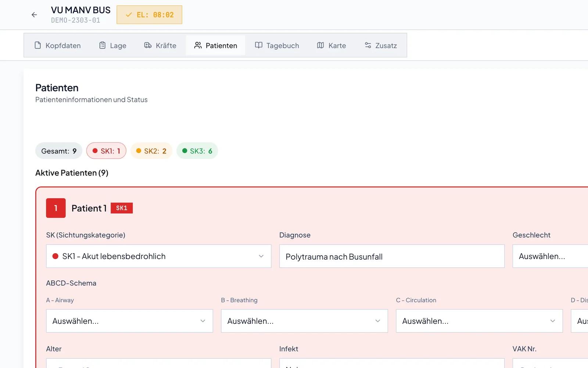Screen dimensions: 588x368
Task: Filter by SK1 red badge
Action: [x=106, y=151]
